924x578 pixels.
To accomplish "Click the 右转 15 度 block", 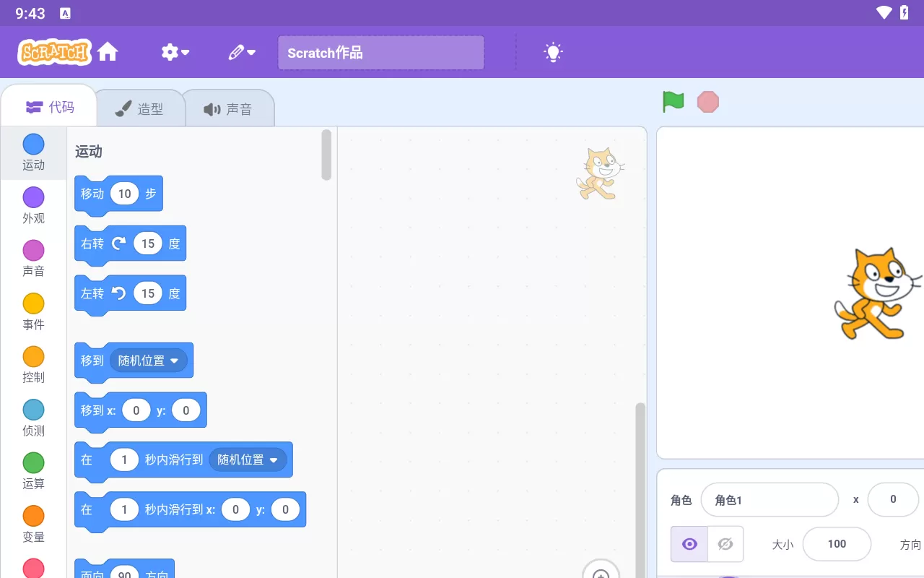I will (92, 244).
